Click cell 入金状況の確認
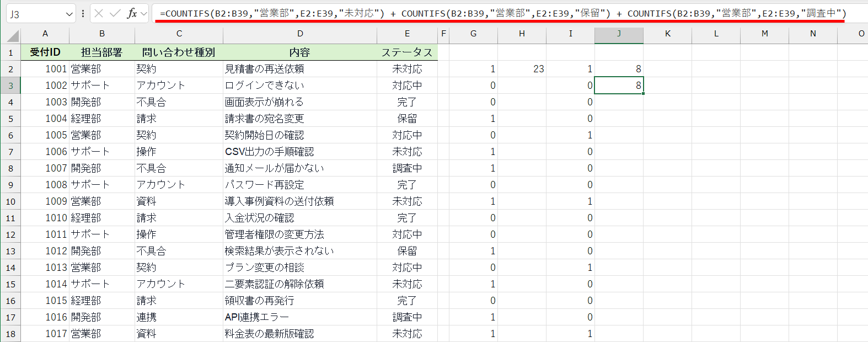 click(300, 218)
